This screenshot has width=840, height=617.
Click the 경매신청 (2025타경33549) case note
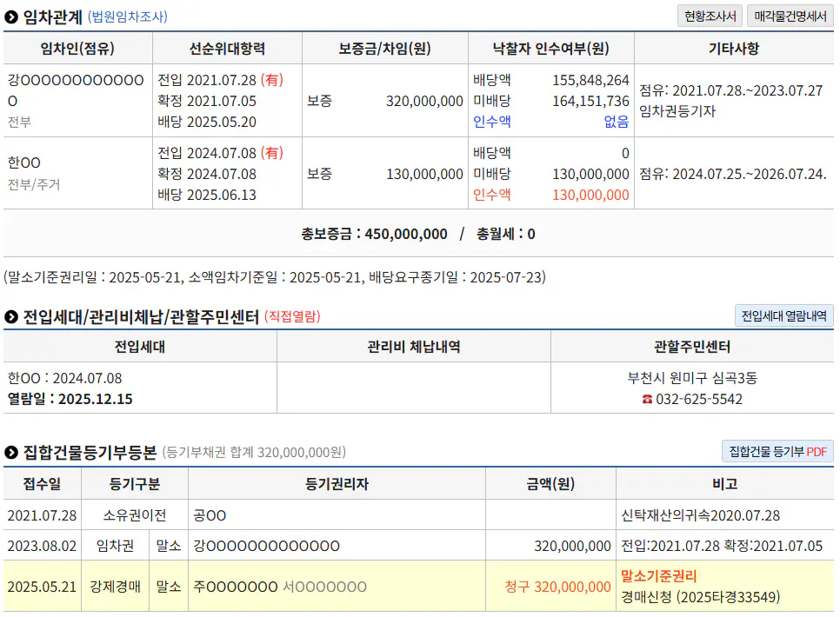[x=700, y=597]
